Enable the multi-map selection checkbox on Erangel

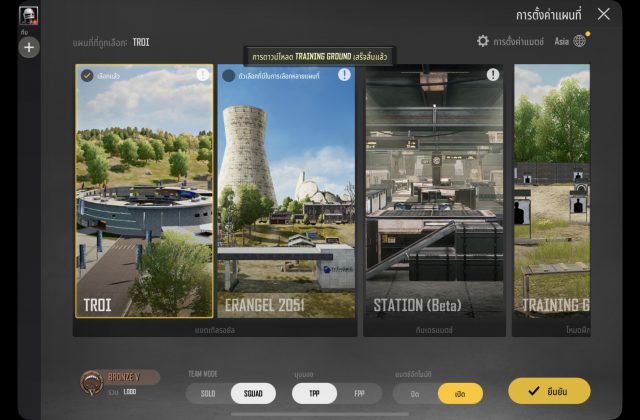pos(229,75)
